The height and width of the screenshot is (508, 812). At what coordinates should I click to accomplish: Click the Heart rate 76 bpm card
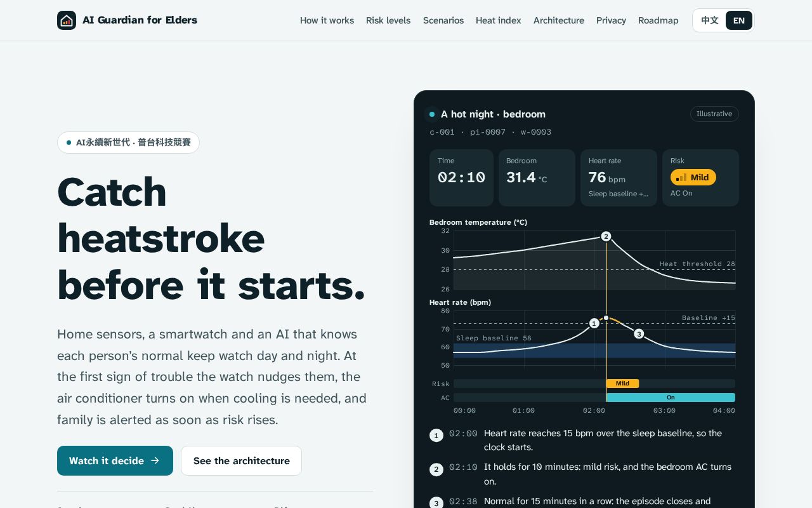(619, 178)
